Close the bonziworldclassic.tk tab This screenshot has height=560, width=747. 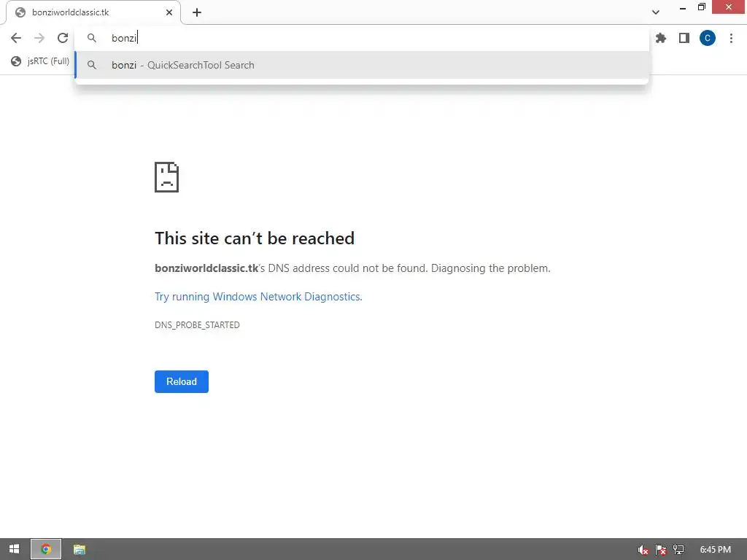[169, 12]
